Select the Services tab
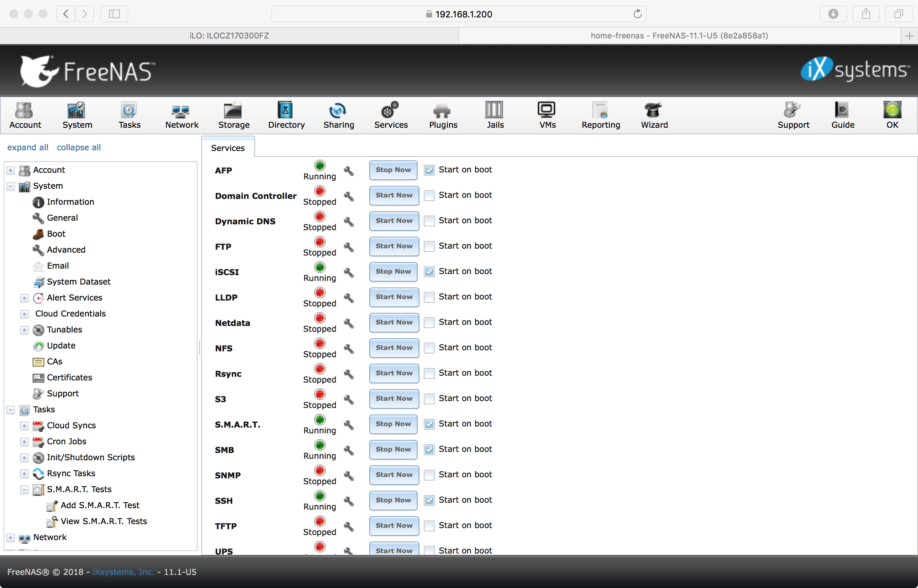918x588 pixels. (x=228, y=148)
